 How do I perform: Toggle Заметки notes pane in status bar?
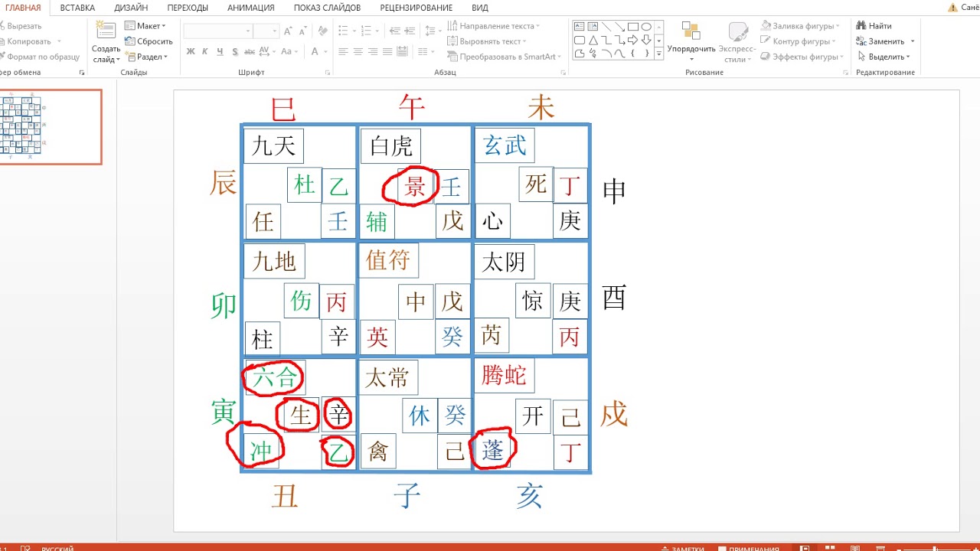(x=681, y=548)
